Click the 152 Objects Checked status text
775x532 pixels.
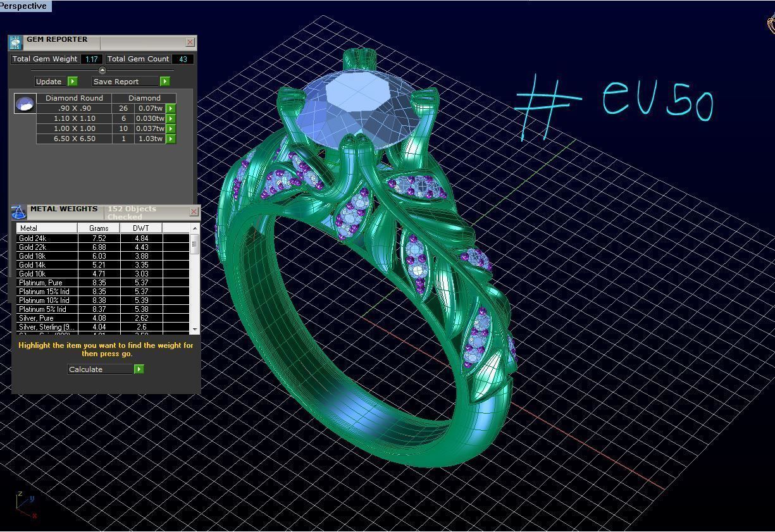[x=132, y=213]
